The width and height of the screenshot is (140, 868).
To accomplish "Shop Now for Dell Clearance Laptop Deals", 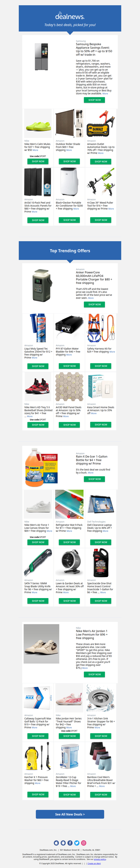I will click(x=101, y=542).
